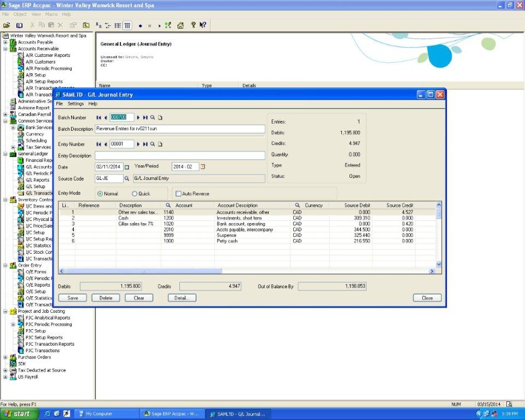Click the Detail... button
The image size is (525, 420).
point(182,297)
